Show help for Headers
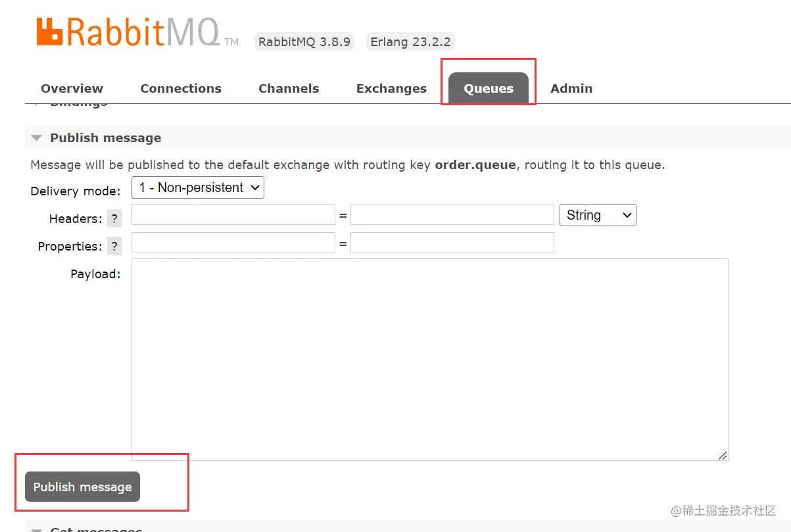 [114, 219]
